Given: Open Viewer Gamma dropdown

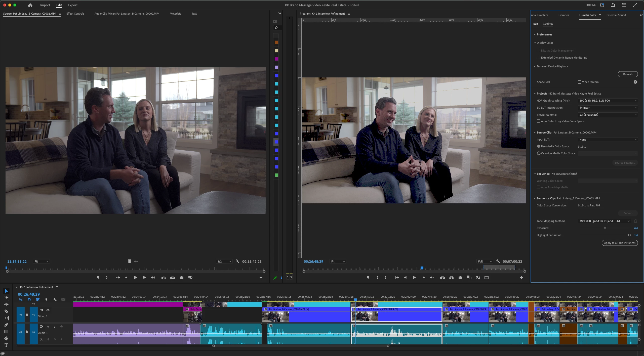Looking at the screenshot, I should click(608, 115).
